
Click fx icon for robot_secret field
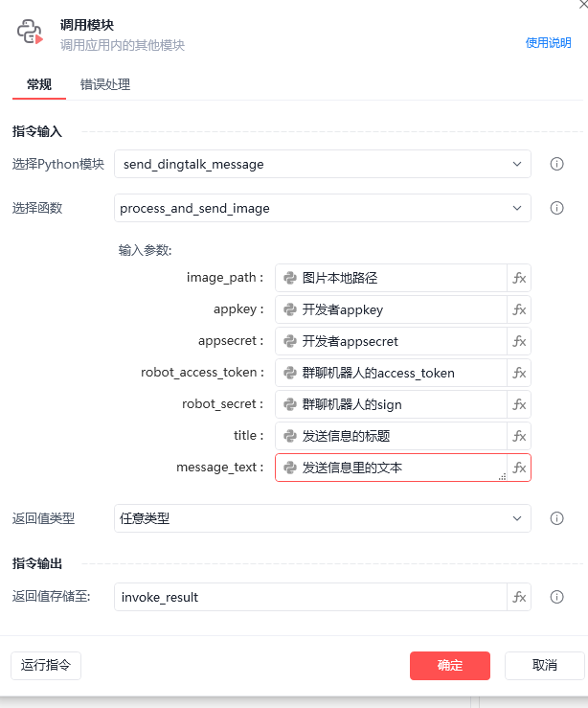click(519, 404)
